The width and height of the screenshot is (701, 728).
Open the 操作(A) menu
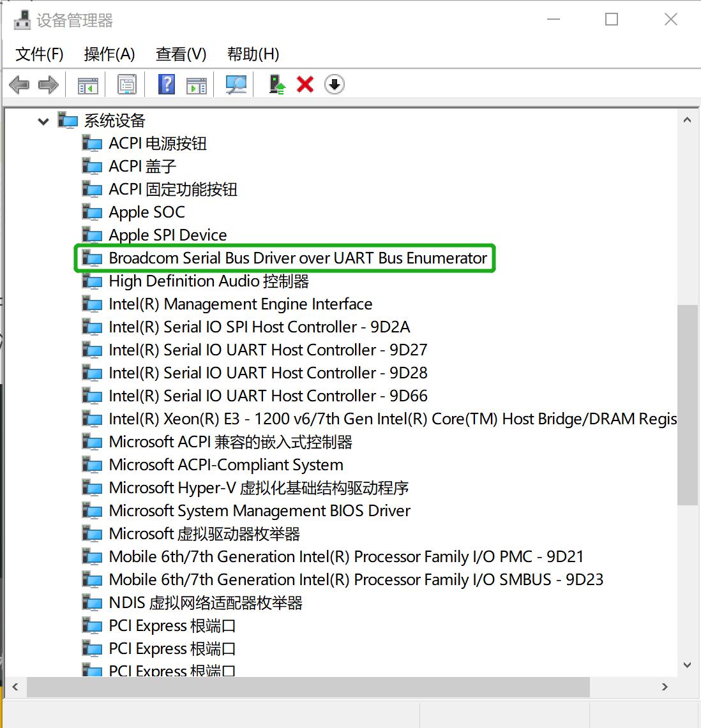pyautogui.click(x=109, y=54)
